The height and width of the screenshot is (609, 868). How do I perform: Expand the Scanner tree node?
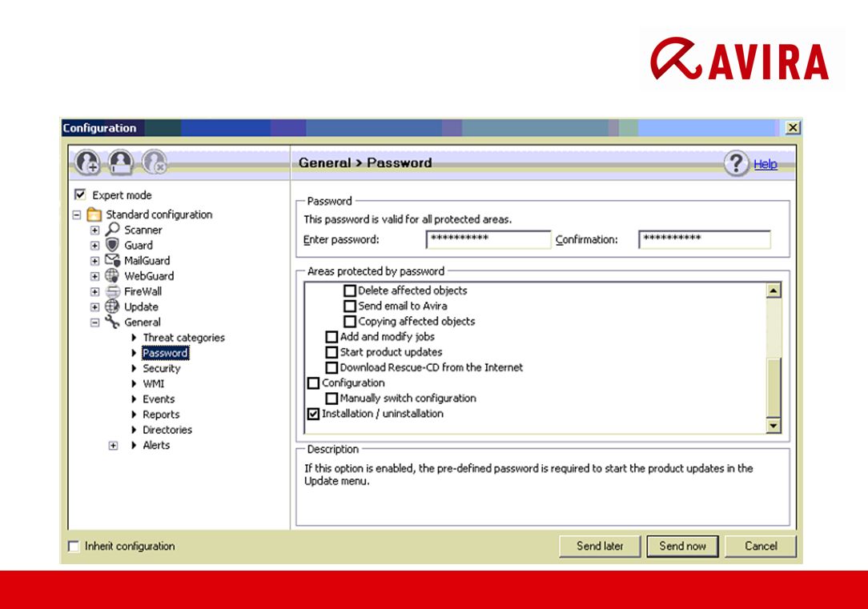tap(95, 230)
